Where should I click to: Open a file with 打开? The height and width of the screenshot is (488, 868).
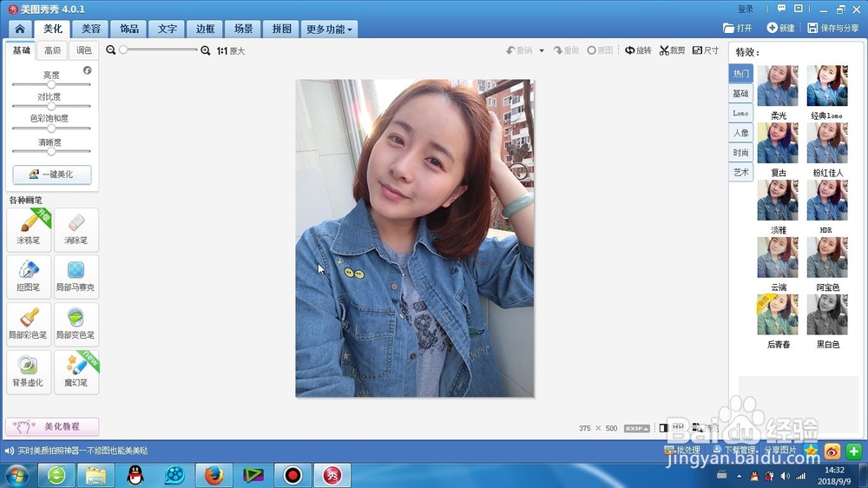pos(737,28)
